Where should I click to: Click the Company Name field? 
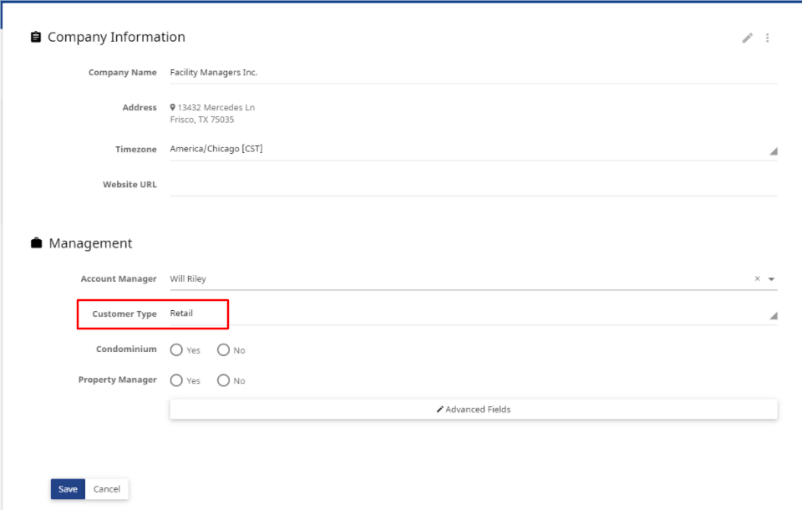coord(474,73)
